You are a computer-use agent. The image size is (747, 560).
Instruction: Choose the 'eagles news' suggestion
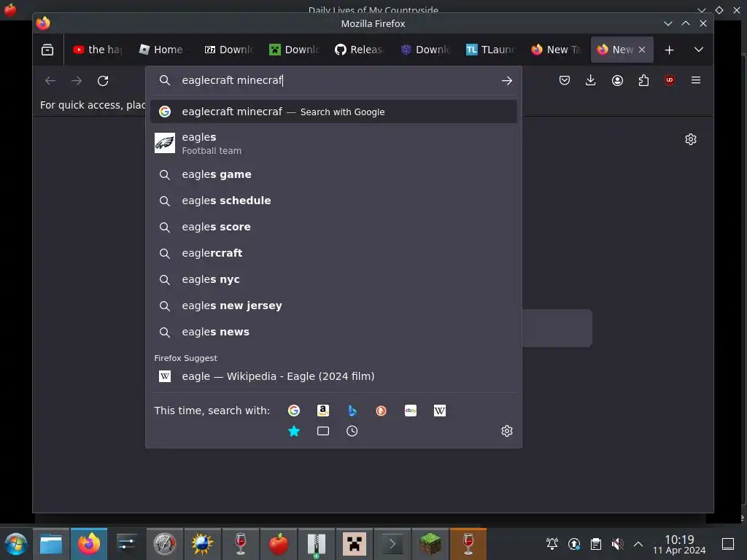(333, 332)
